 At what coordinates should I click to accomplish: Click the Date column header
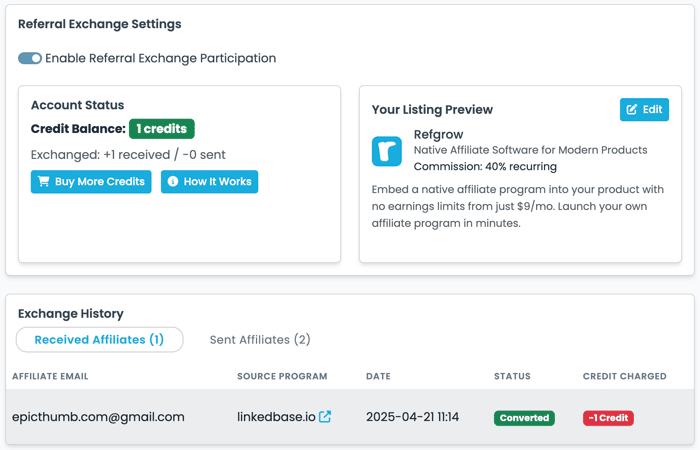[378, 376]
